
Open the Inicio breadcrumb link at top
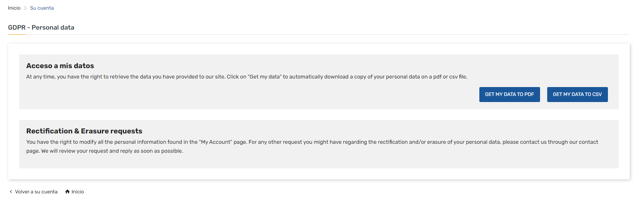point(14,8)
